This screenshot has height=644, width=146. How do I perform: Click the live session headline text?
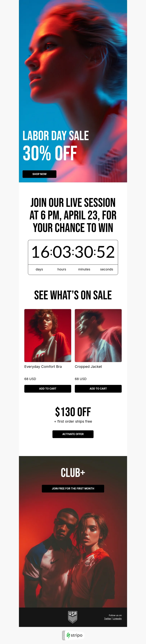[x=73, y=215]
